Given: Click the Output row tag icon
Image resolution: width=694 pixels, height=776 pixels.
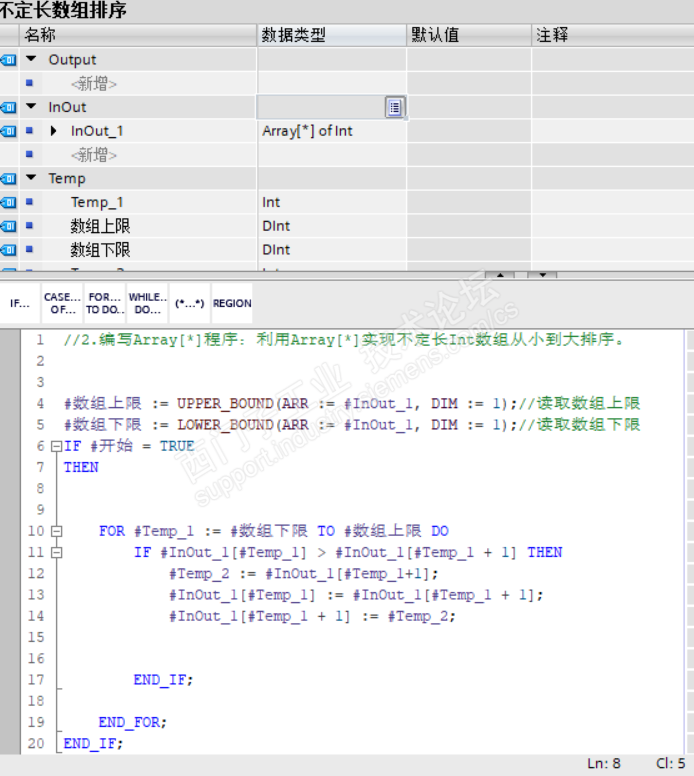Looking at the screenshot, I should (8, 60).
